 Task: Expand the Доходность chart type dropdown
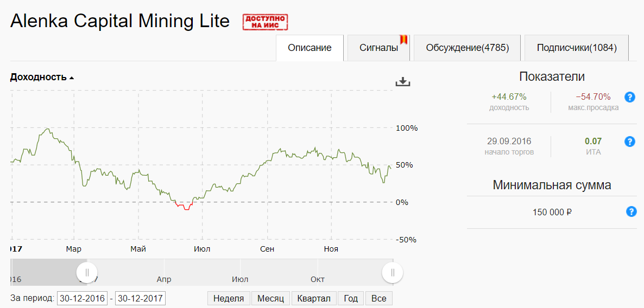click(x=42, y=77)
